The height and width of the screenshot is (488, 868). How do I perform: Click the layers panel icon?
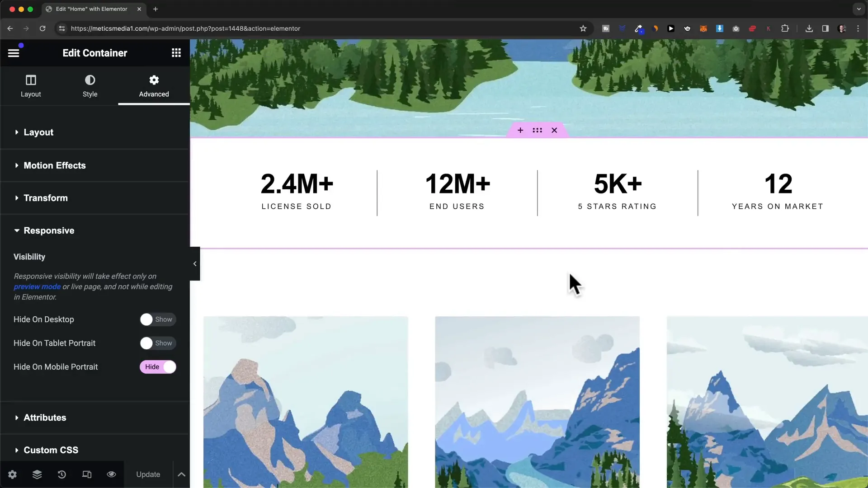pyautogui.click(x=37, y=474)
